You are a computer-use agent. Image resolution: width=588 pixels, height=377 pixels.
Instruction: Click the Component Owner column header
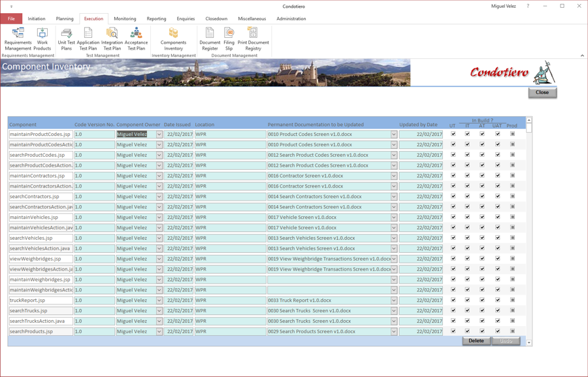pyautogui.click(x=139, y=125)
